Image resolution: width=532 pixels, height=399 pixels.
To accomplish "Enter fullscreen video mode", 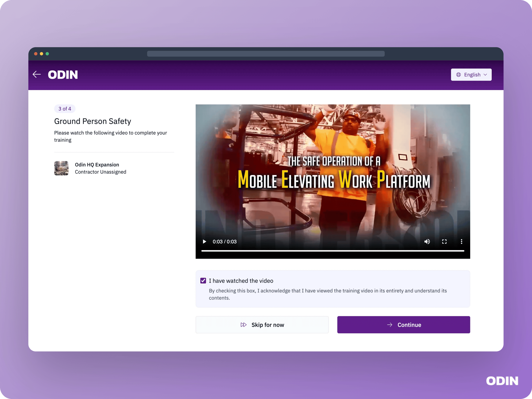I will click(444, 241).
